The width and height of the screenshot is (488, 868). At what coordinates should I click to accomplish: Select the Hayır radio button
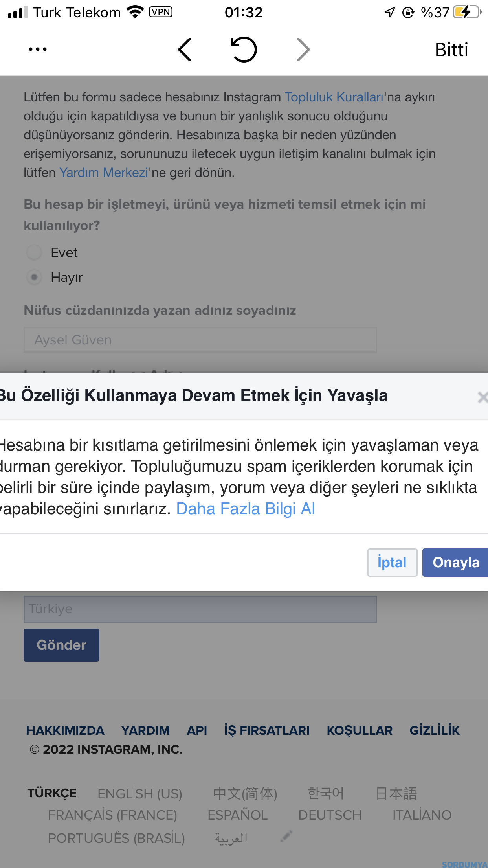click(34, 277)
